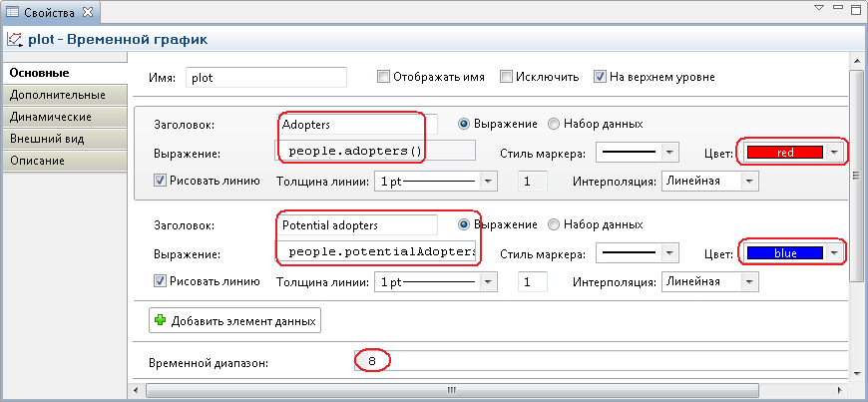
Task: Toggle the Исключить checkbox
Action: (x=506, y=77)
